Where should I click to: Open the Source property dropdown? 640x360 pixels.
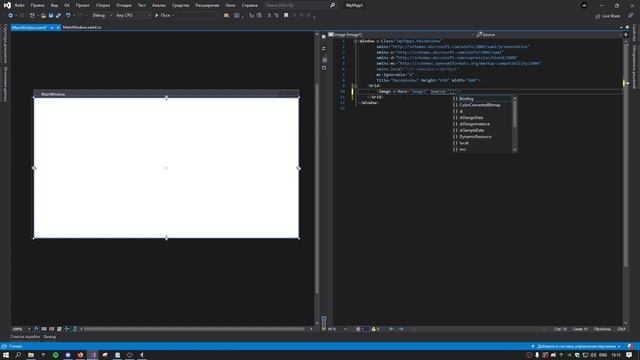point(548,35)
